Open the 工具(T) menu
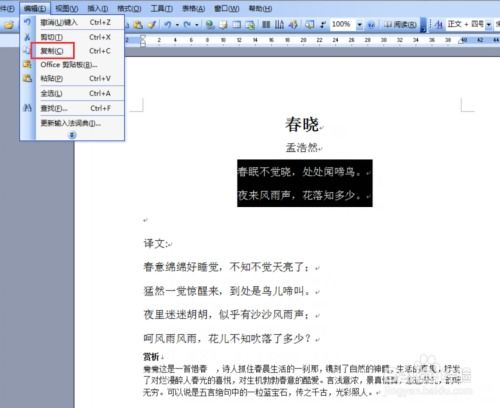Image resolution: width=500 pixels, height=408 pixels. click(x=161, y=8)
